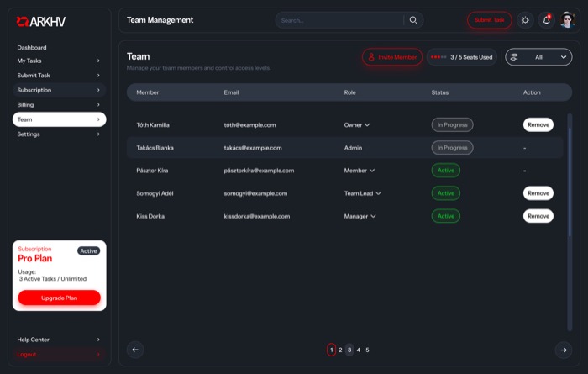This screenshot has width=588, height=374.
Task: Go to the previous page arrow
Action: (x=135, y=350)
